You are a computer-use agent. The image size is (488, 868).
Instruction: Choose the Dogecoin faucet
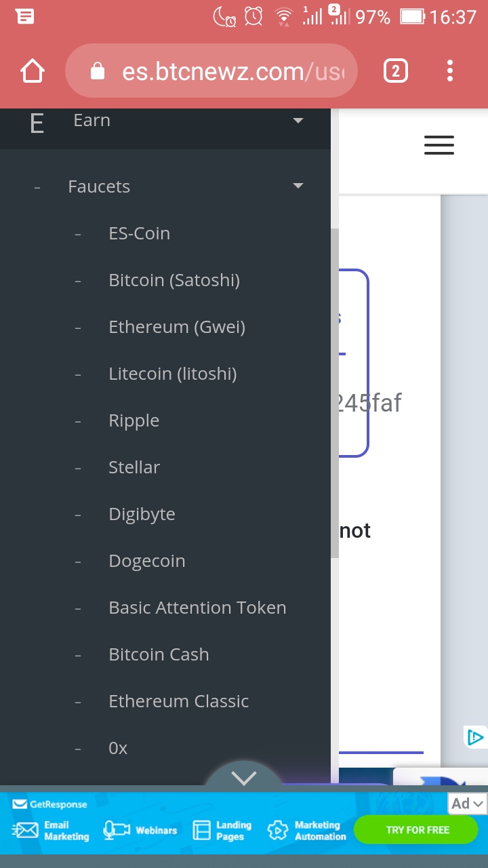(x=147, y=561)
